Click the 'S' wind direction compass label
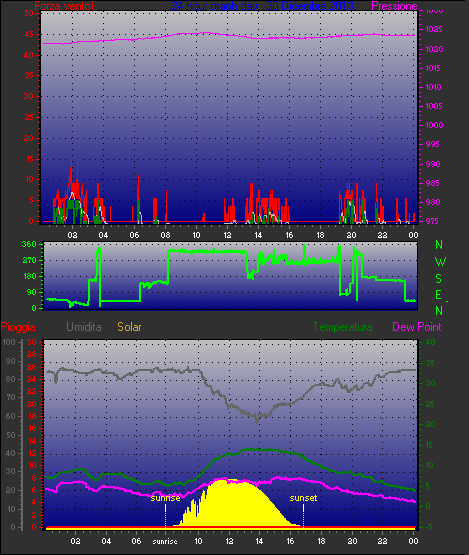This screenshot has width=469, height=555. pos(439,279)
